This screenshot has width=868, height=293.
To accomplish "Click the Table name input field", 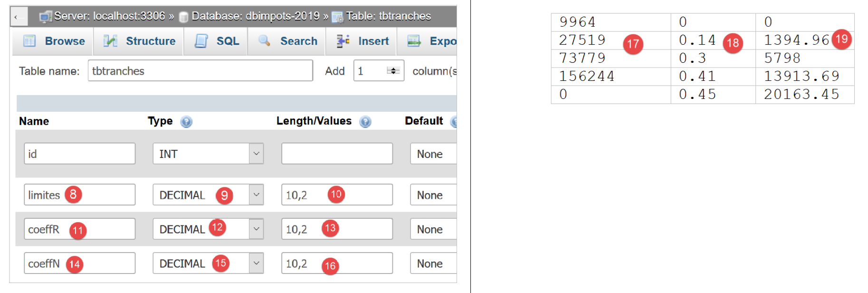I will [200, 71].
